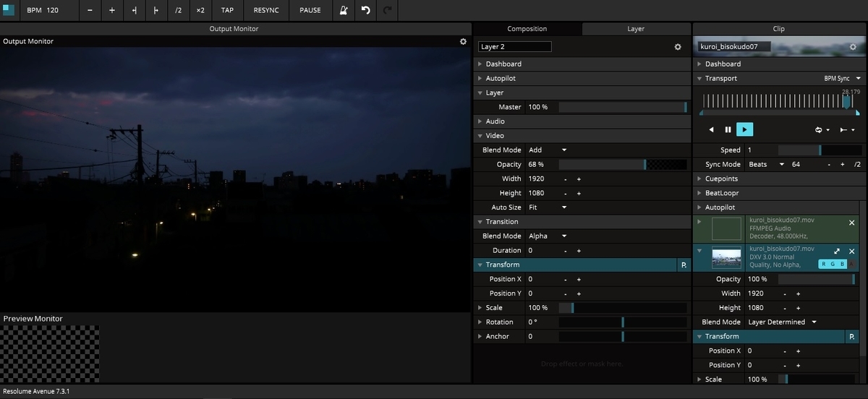Expand the layer Dashboard section
The image size is (868, 399).
(x=480, y=64)
